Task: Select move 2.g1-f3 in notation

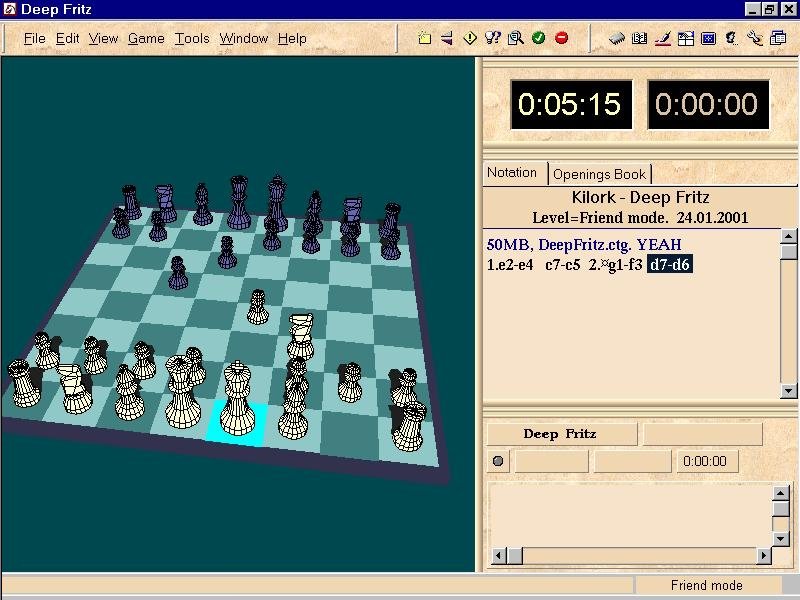Action: (615, 265)
